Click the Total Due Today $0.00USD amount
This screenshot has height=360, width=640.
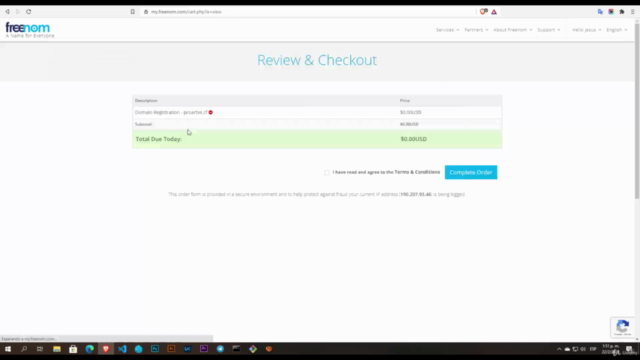(413, 139)
